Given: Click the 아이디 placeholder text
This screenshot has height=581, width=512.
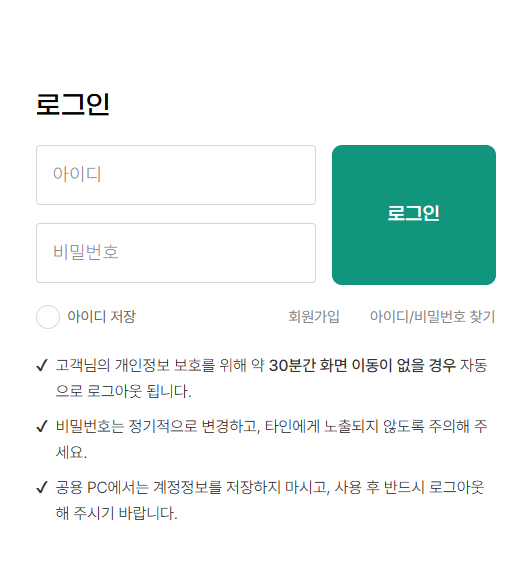Looking at the screenshot, I should (x=77, y=174).
